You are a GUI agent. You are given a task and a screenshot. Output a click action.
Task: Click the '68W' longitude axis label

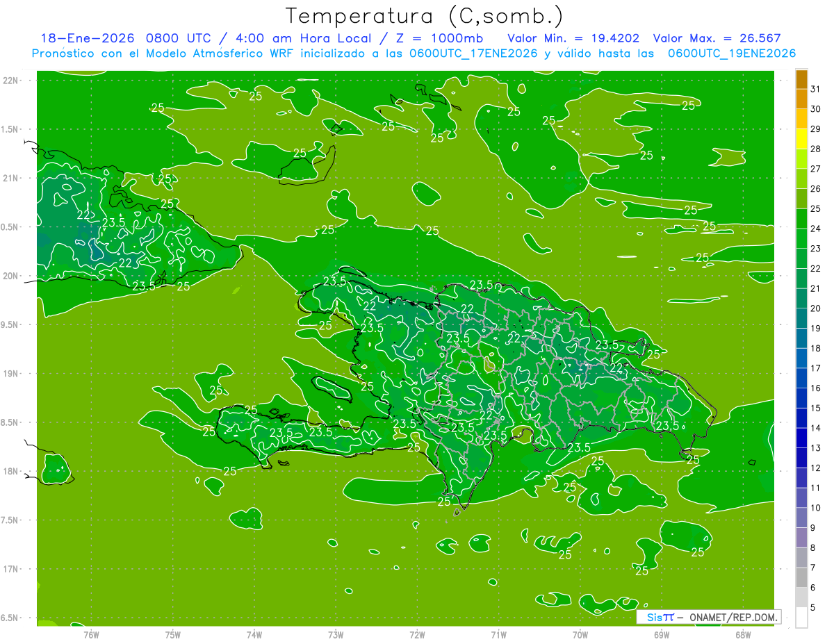(x=743, y=634)
